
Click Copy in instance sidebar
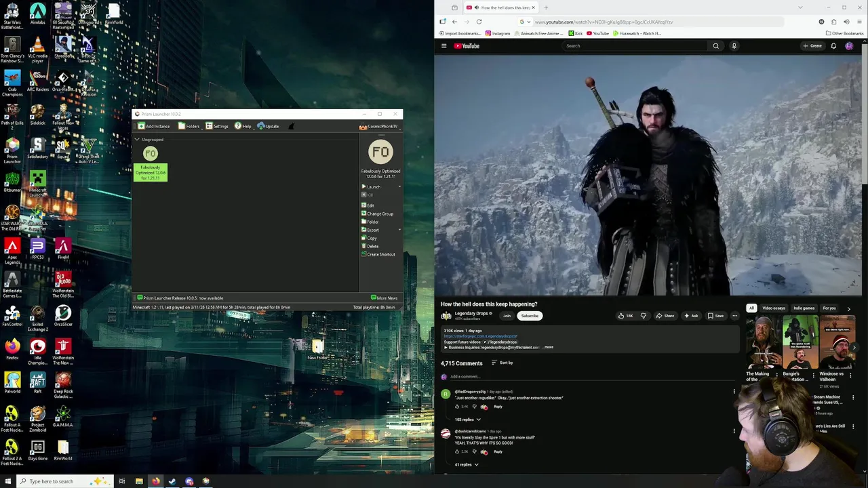(x=369, y=238)
